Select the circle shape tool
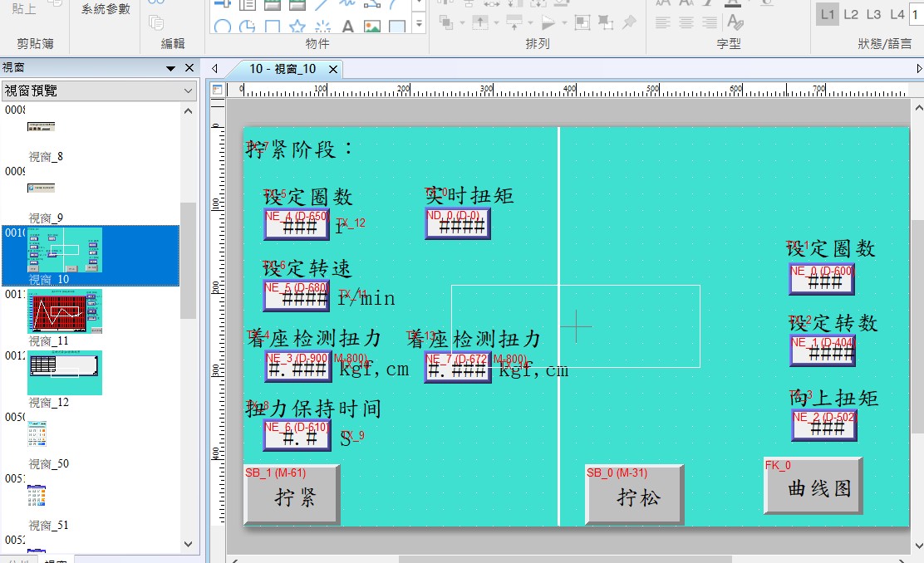This screenshot has height=563, width=924. point(222,26)
